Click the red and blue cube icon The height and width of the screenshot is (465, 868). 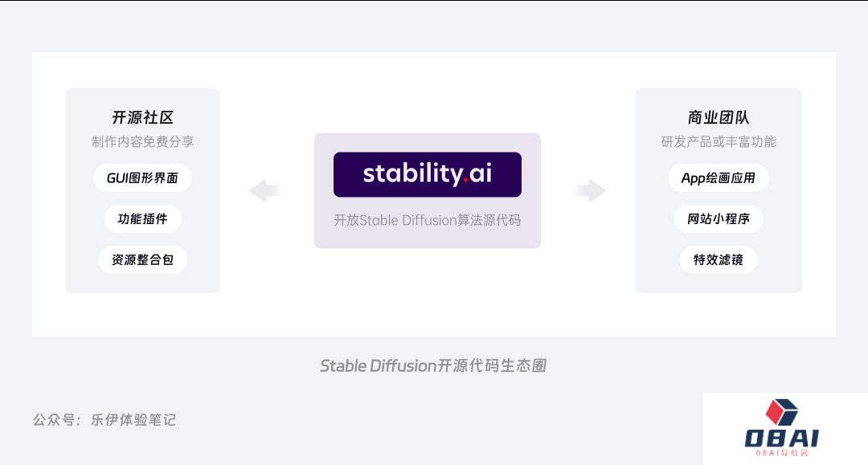click(781, 412)
